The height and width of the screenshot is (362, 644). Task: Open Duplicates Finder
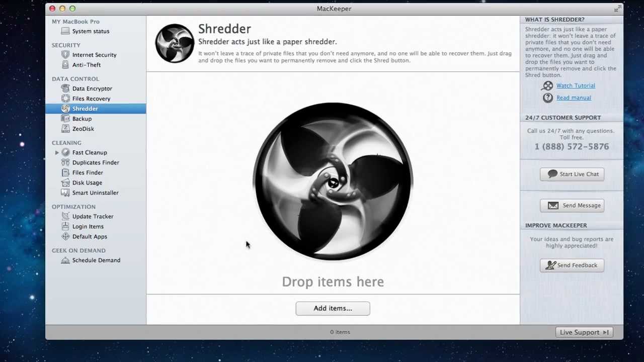[x=96, y=162]
